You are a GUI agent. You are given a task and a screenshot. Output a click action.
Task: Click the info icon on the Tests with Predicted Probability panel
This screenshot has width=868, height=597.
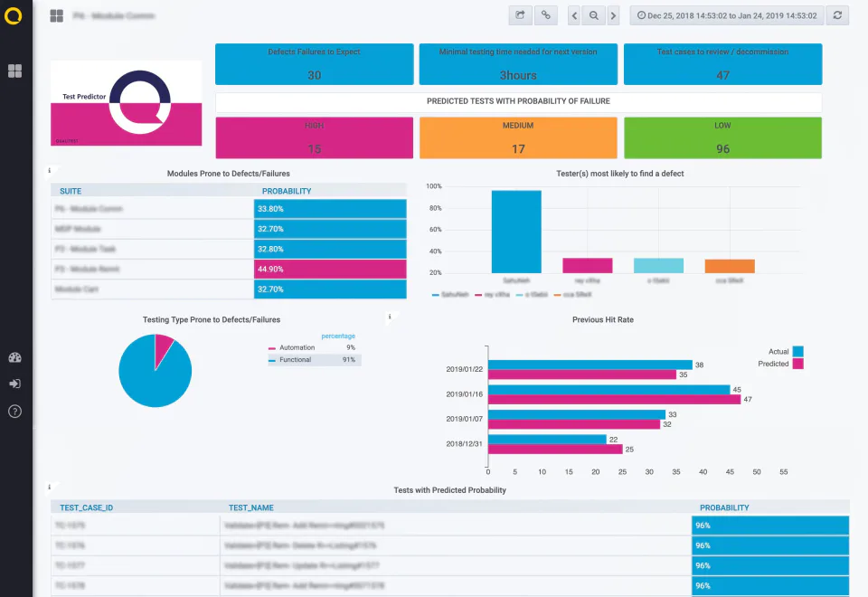click(x=50, y=488)
